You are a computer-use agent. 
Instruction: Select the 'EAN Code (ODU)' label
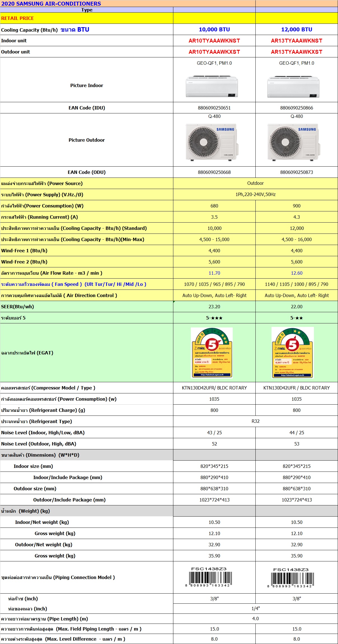87,172
